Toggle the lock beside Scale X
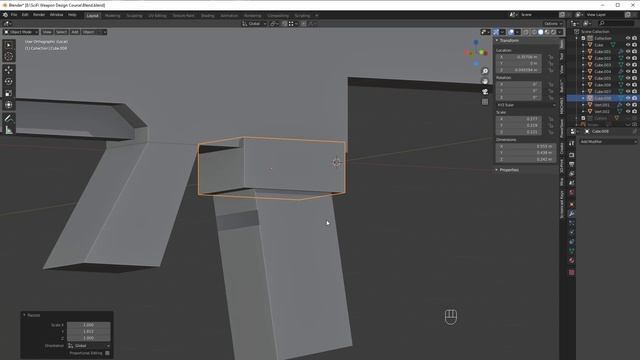This screenshot has height=360, width=640. point(551,119)
